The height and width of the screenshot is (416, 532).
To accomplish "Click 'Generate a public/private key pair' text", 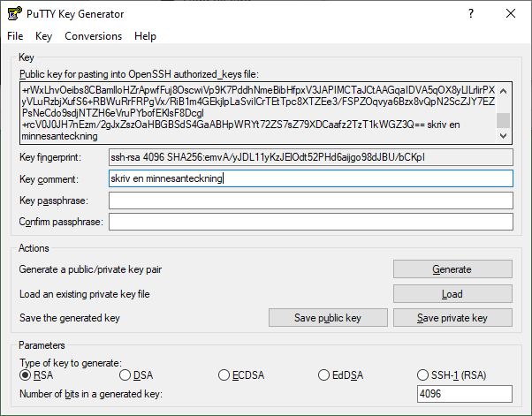I will coord(90,269).
